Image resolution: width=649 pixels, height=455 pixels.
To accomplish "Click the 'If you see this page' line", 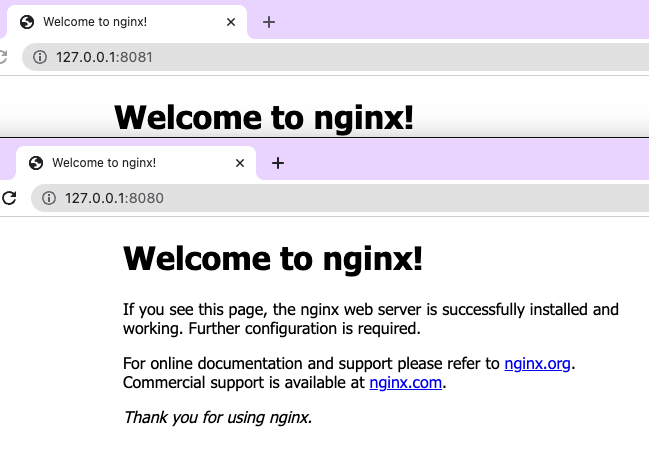I will 371,310.
